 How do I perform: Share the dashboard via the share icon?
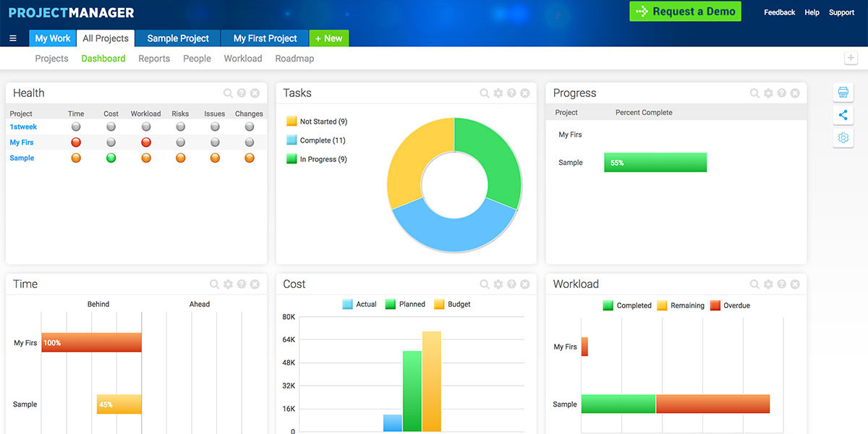coord(843,114)
